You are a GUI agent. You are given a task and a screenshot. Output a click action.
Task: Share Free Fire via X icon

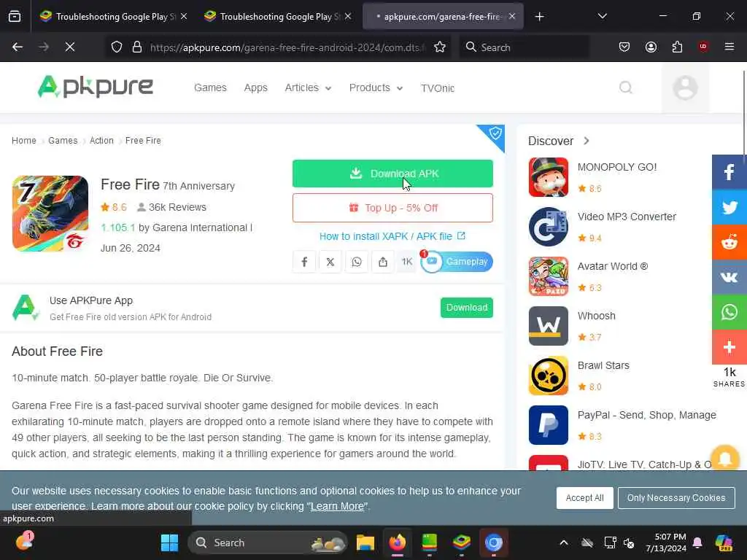[x=330, y=262]
